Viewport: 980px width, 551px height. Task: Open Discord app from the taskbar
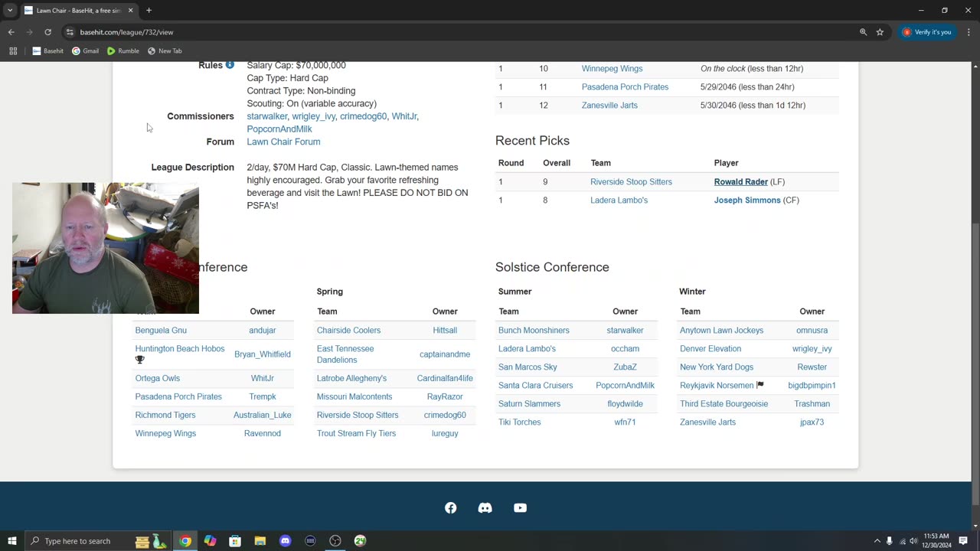[285, 541]
